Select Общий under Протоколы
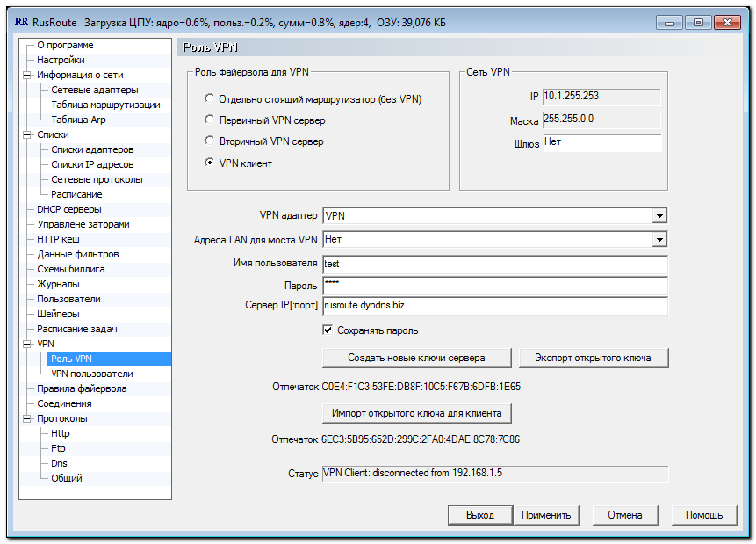Screen dimensions: 756x544 click(67, 479)
